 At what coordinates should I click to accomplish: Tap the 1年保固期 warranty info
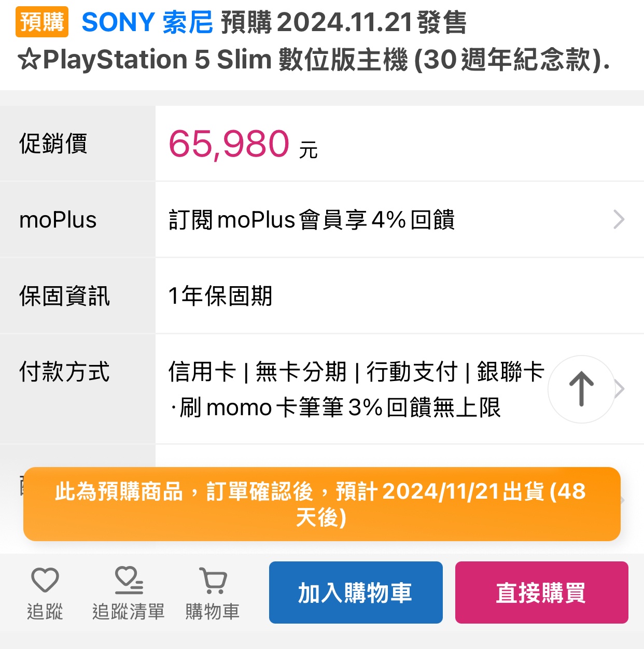(x=220, y=296)
